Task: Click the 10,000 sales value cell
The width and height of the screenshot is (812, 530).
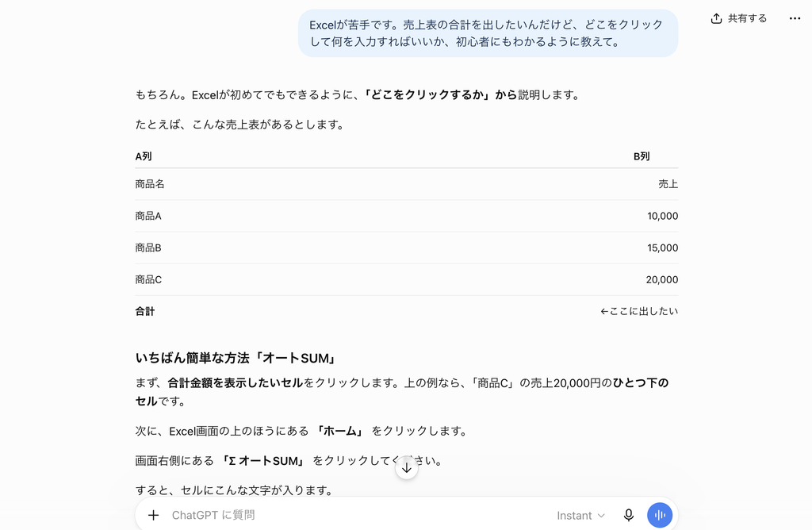Action: coord(662,216)
